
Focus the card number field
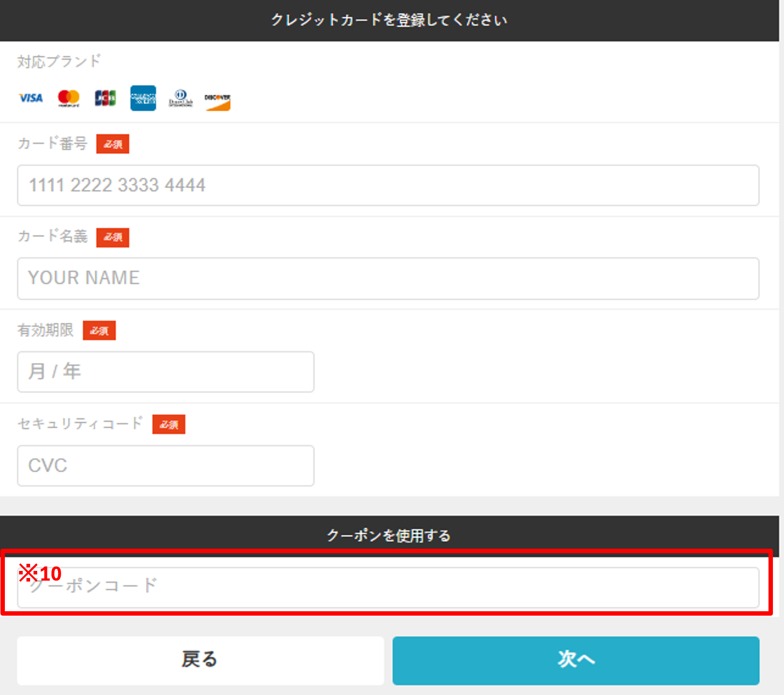pyautogui.click(x=388, y=185)
